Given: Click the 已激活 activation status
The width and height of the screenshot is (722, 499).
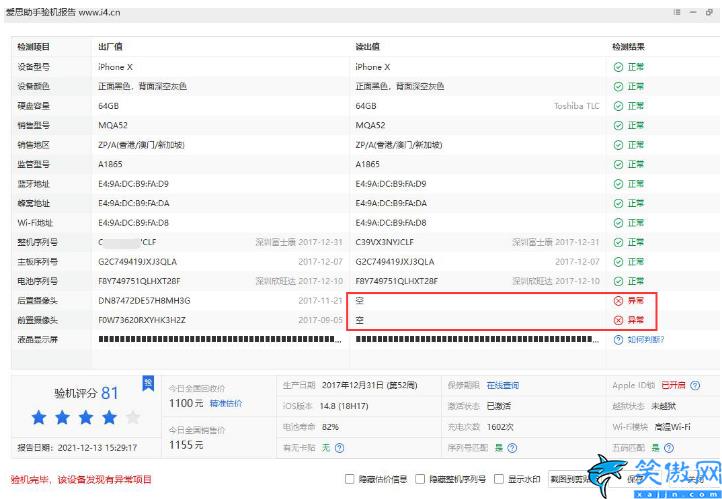Looking at the screenshot, I should click(x=499, y=406).
